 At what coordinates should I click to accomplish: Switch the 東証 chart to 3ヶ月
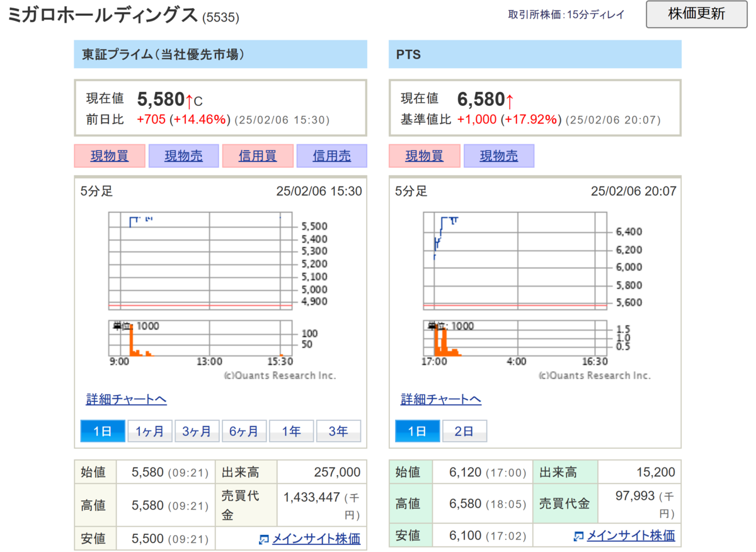click(x=197, y=431)
